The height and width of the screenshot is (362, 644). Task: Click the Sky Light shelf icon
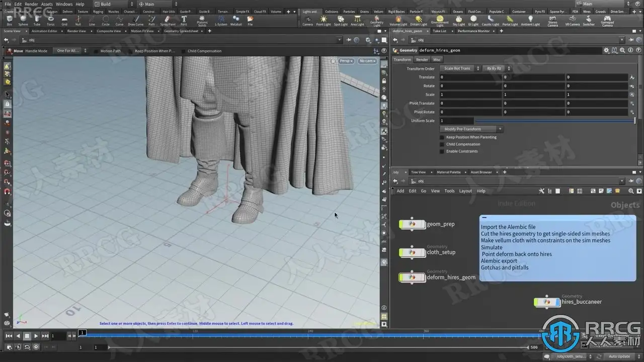(x=458, y=20)
